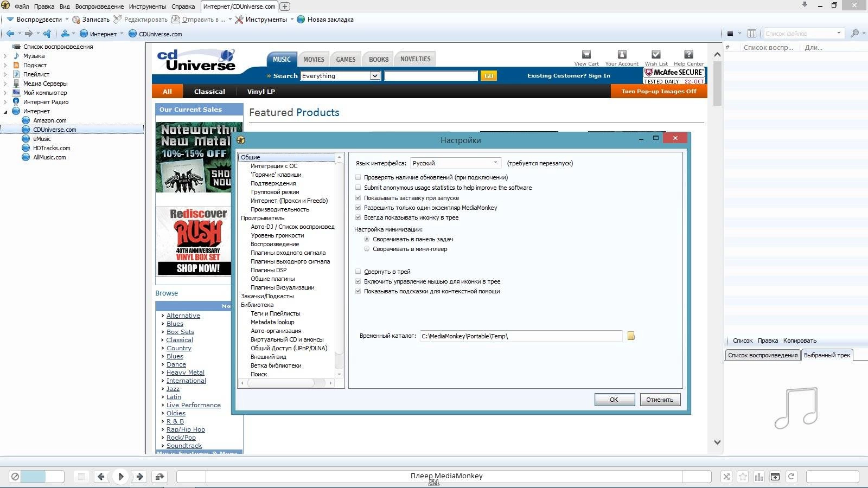Expand the Музыка node in the library tree
This screenshot has height=488, width=868.
pyautogui.click(x=5, y=56)
